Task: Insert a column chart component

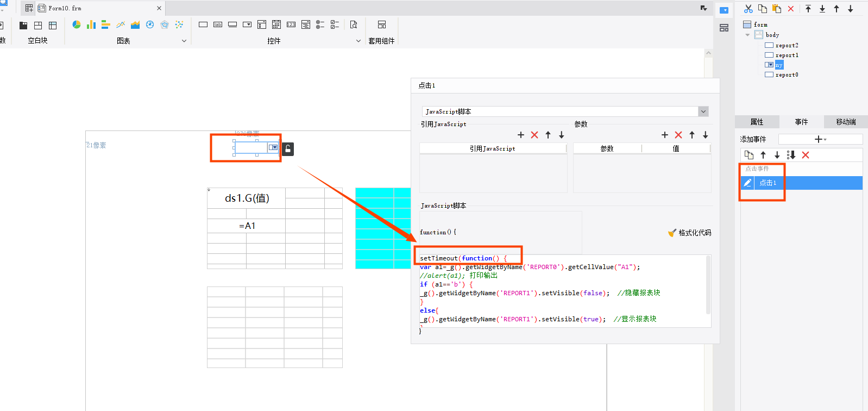Action: (x=91, y=25)
